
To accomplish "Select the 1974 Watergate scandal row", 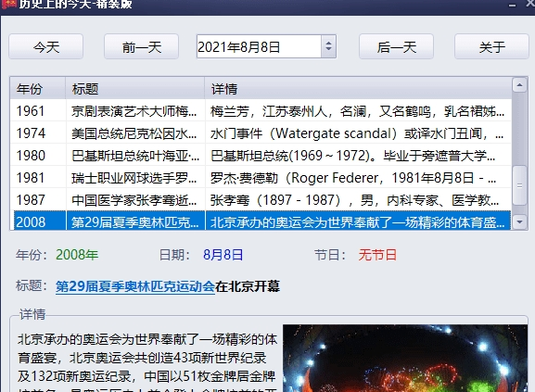I will [261, 133].
